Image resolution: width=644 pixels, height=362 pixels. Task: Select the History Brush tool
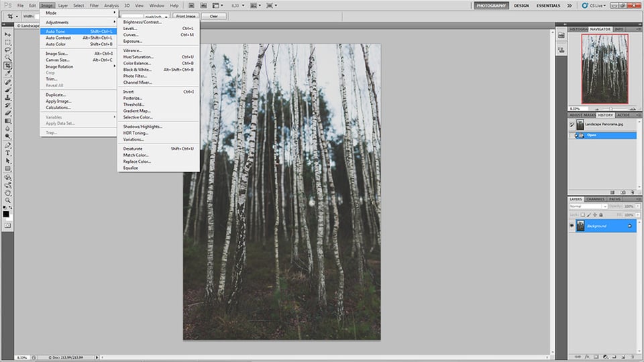pyautogui.click(x=7, y=105)
